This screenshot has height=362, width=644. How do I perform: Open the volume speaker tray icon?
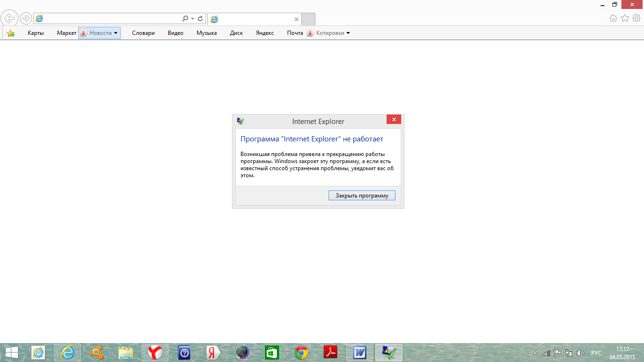coord(580,353)
